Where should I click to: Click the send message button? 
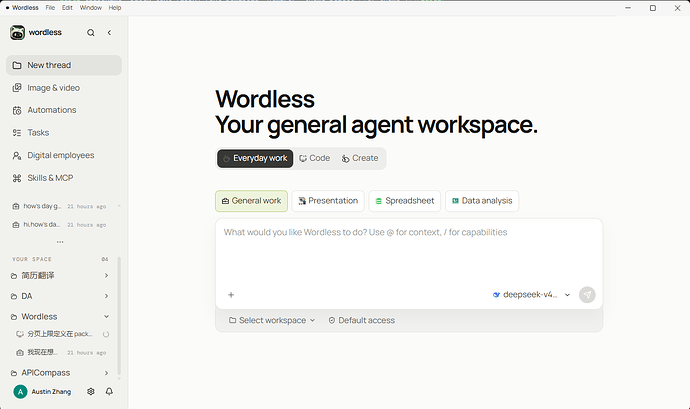tap(587, 295)
